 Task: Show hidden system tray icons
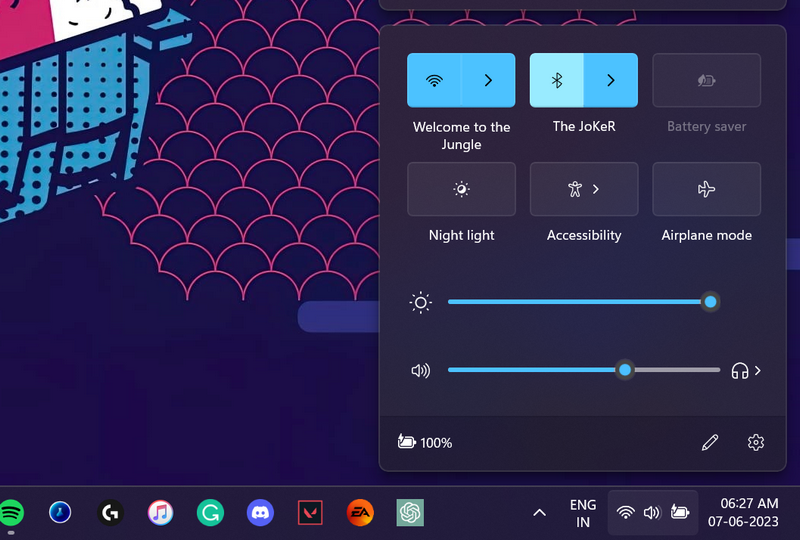coord(539,513)
